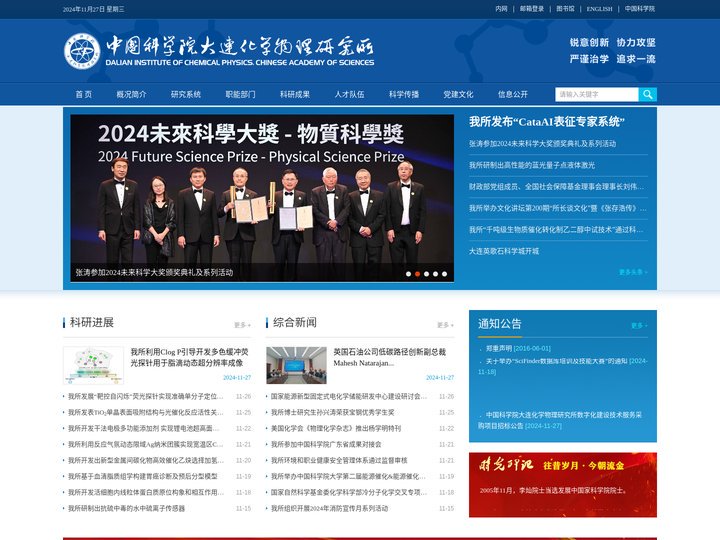Screen dimensions: 720x540
Task: Open article 我所利用Clog P引导开发多色缓冲荧光探针
Action: click(x=190, y=357)
